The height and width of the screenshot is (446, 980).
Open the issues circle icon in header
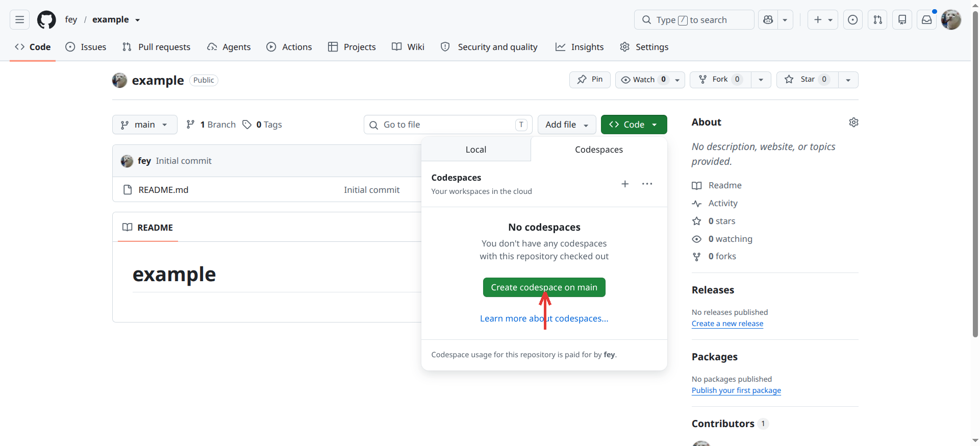[852, 20]
